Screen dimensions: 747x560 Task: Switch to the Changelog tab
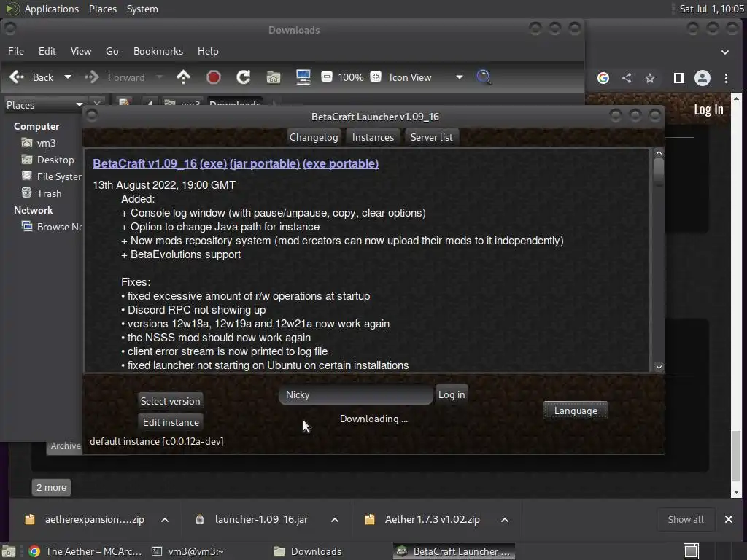(314, 137)
